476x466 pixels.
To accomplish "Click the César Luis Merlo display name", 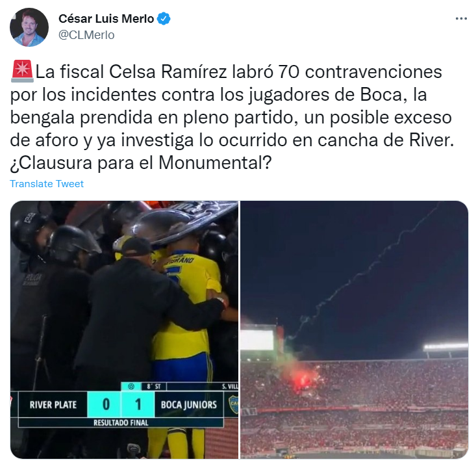I will 106,19.
